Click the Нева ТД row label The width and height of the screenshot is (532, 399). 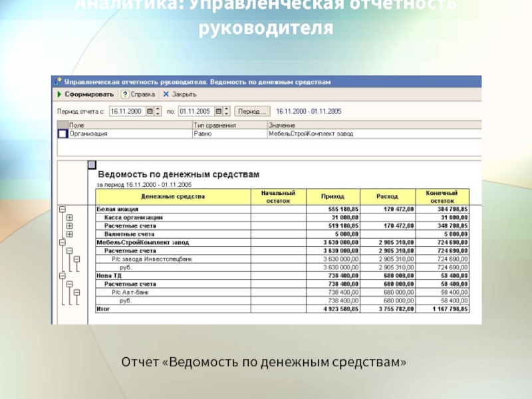109,276
